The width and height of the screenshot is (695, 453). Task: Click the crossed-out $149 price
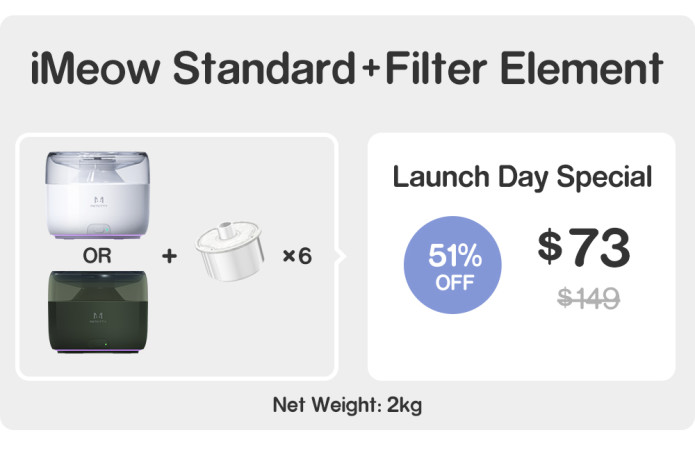click(x=588, y=297)
